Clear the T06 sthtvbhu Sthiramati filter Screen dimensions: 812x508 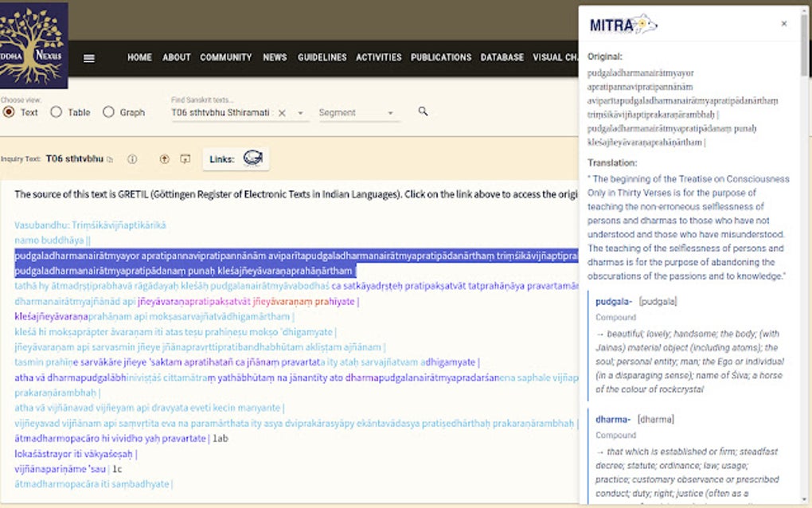coord(283,112)
